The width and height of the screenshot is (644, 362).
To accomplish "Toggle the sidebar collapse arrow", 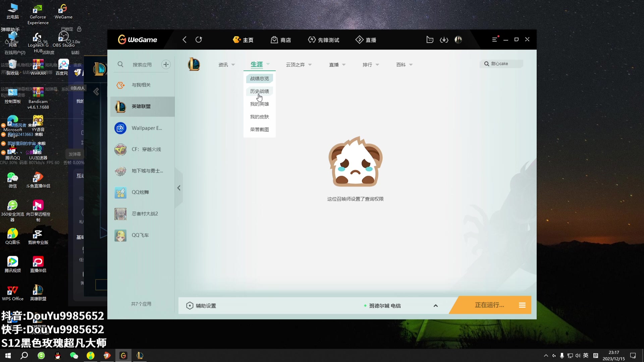I will tap(179, 188).
